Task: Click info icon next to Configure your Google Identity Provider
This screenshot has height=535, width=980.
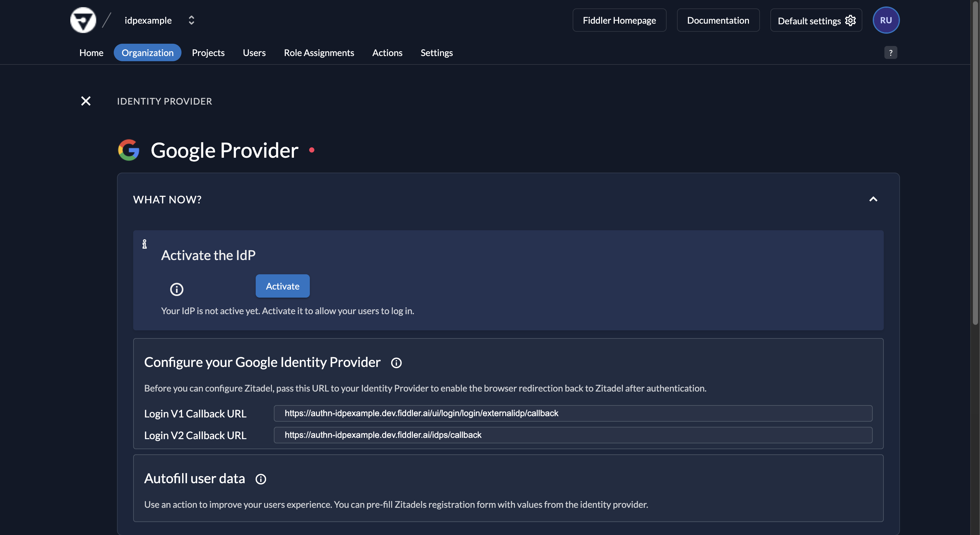Action: coord(396,363)
